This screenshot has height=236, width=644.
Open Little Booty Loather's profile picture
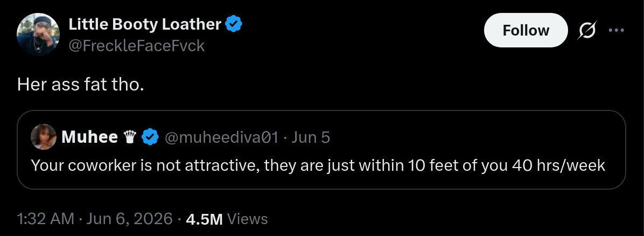pos(38,34)
